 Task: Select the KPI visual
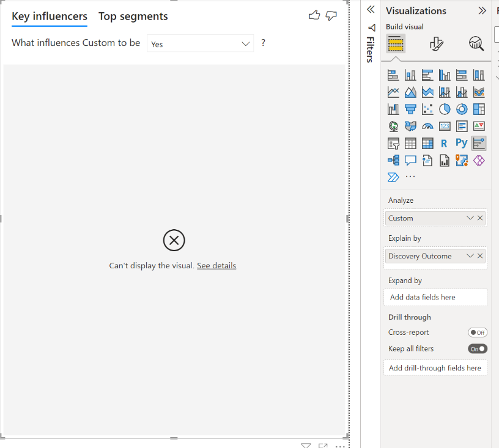click(479, 127)
